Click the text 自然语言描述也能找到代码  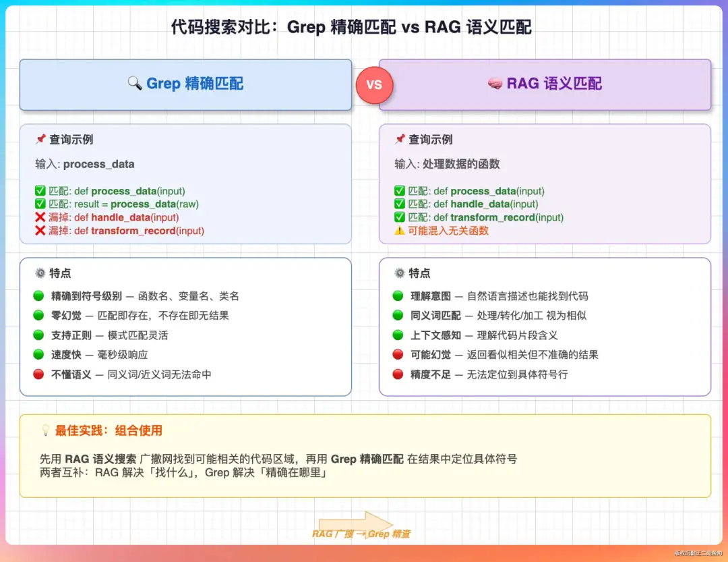[527, 296]
